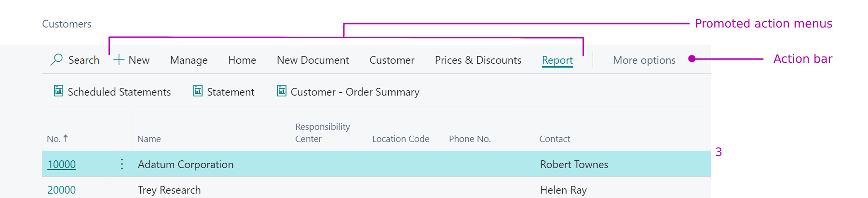The width and height of the screenshot is (868, 198).
Task: Open customer number 20000 link
Action: [x=62, y=190]
